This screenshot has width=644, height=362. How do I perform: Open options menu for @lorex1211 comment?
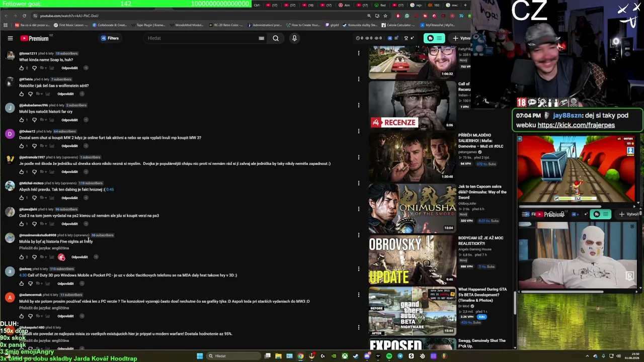pyautogui.click(x=359, y=53)
